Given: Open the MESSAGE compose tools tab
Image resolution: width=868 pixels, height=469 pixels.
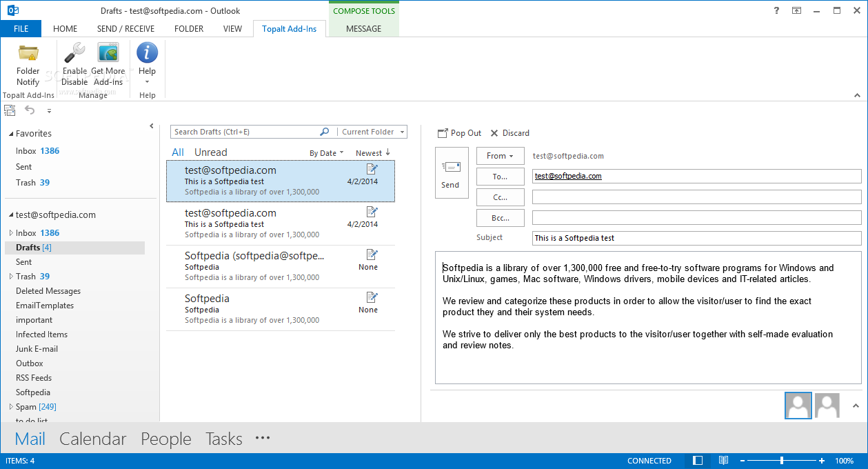Looking at the screenshot, I should click(x=363, y=29).
